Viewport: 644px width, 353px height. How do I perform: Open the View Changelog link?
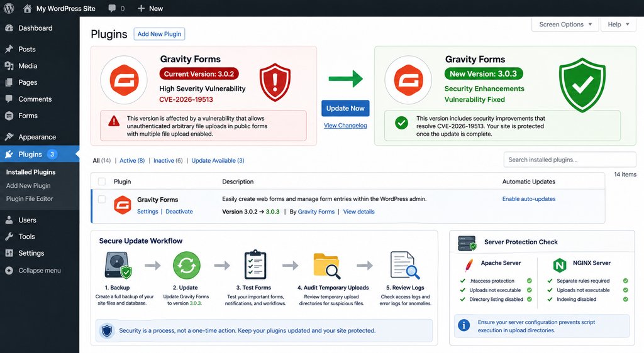click(x=345, y=126)
